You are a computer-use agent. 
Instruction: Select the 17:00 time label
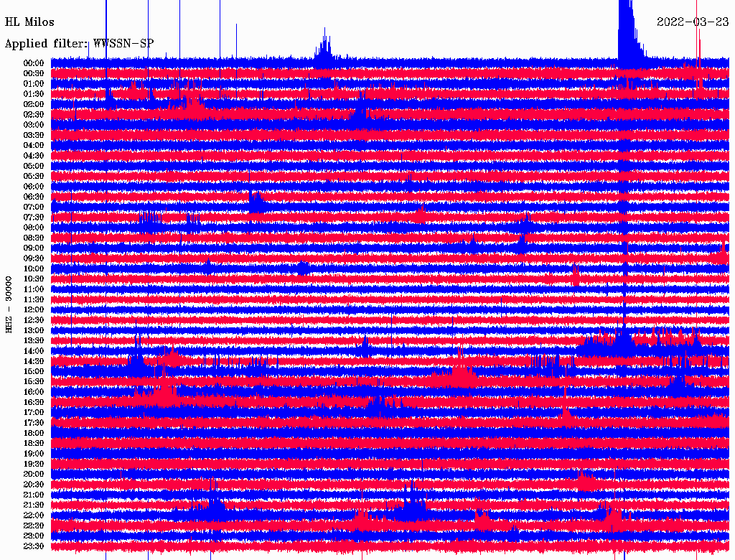coord(34,412)
